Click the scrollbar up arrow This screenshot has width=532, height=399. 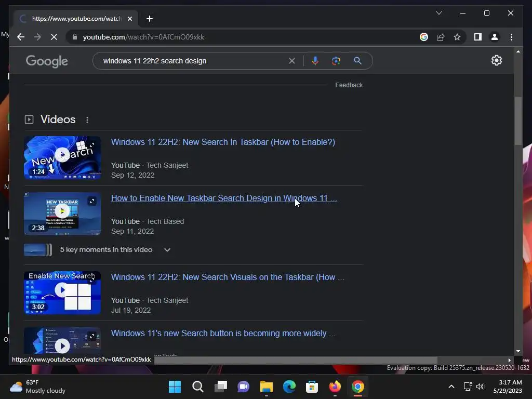[518, 51]
